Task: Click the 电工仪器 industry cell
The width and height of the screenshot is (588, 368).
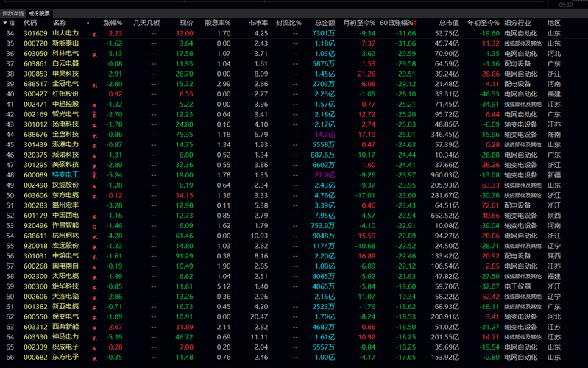Action: (x=517, y=286)
